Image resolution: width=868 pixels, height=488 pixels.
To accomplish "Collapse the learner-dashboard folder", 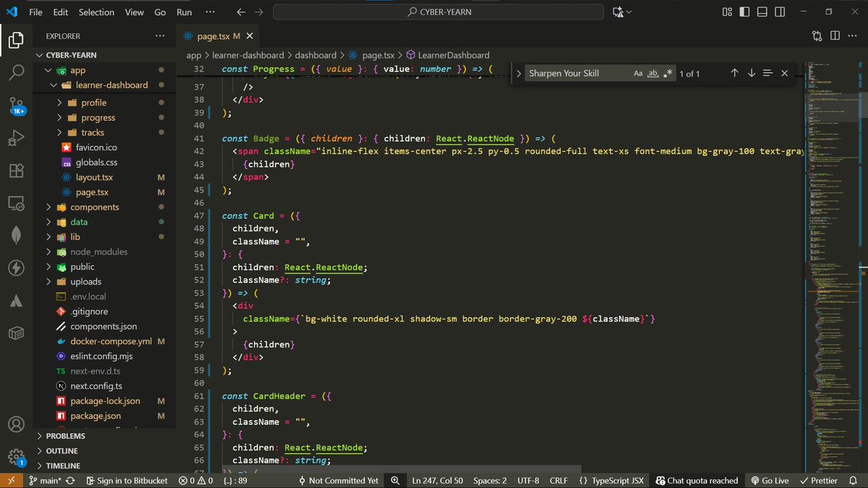I will pos(54,85).
